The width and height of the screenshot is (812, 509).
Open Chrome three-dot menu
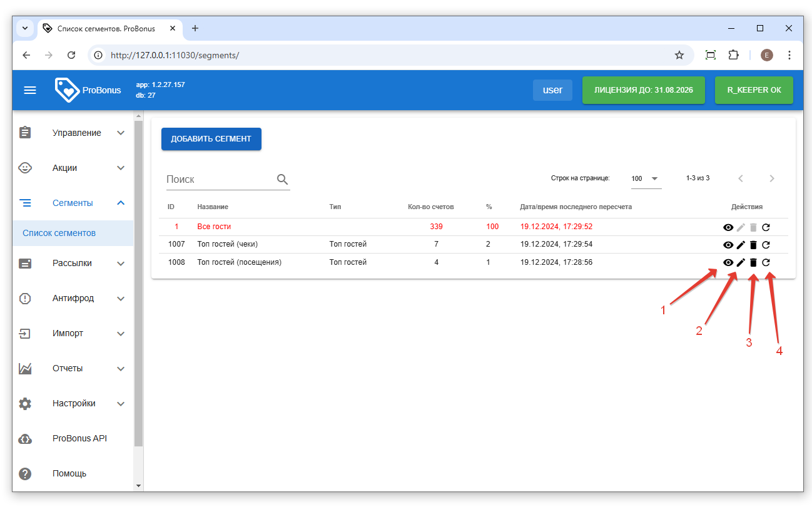click(789, 55)
